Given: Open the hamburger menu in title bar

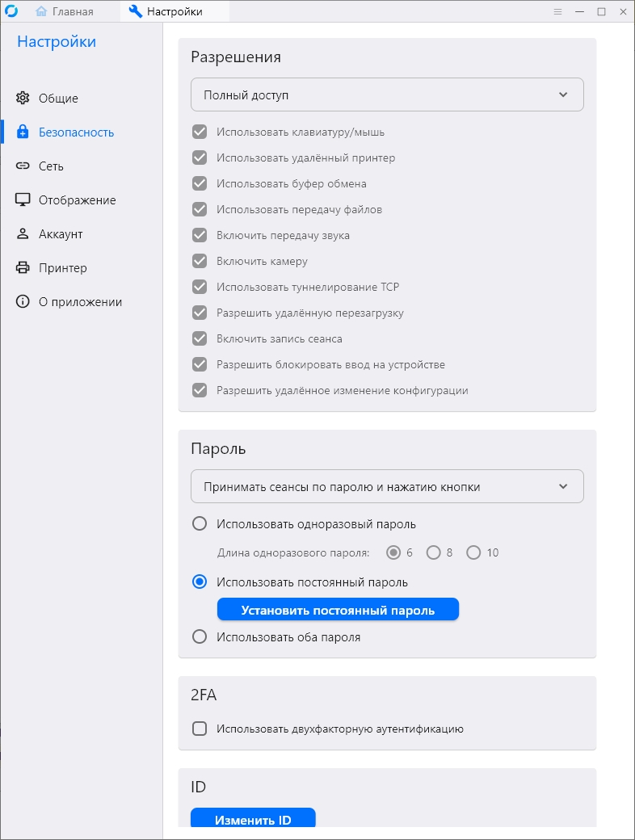Looking at the screenshot, I should pyautogui.click(x=557, y=11).
